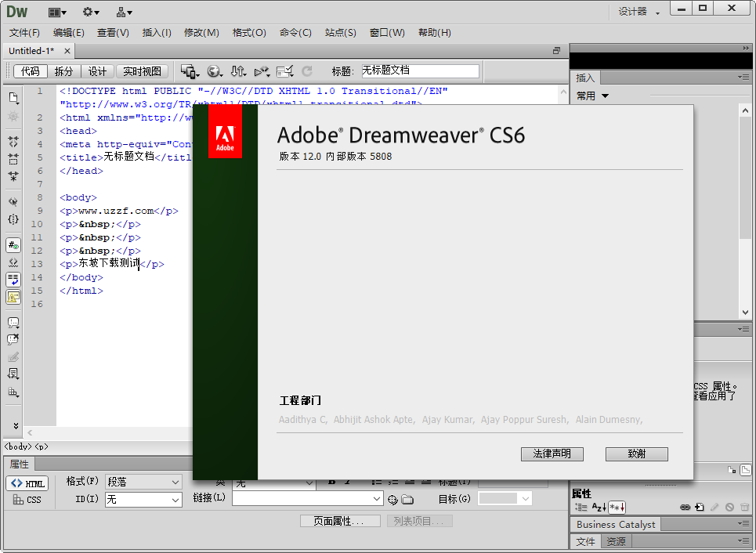756x553 pixels.
Task: Show more coding toolbar tools chevron
Action: 16,426
